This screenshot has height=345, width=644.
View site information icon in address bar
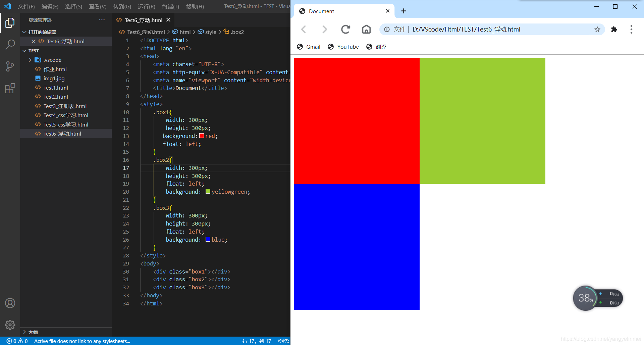pyautogui.click(x=387, y=30)
